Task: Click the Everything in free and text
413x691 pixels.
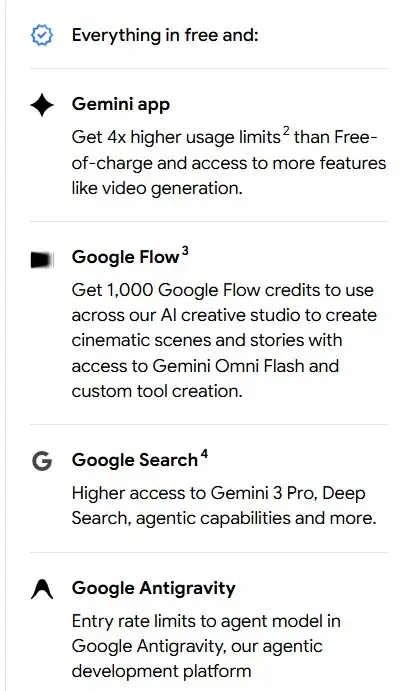Action: click(165, 35)
